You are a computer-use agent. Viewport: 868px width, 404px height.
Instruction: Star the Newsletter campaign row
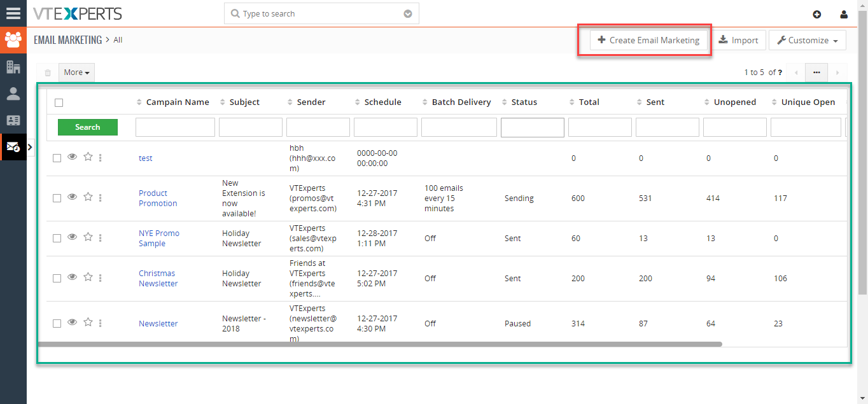pos(88,322)
